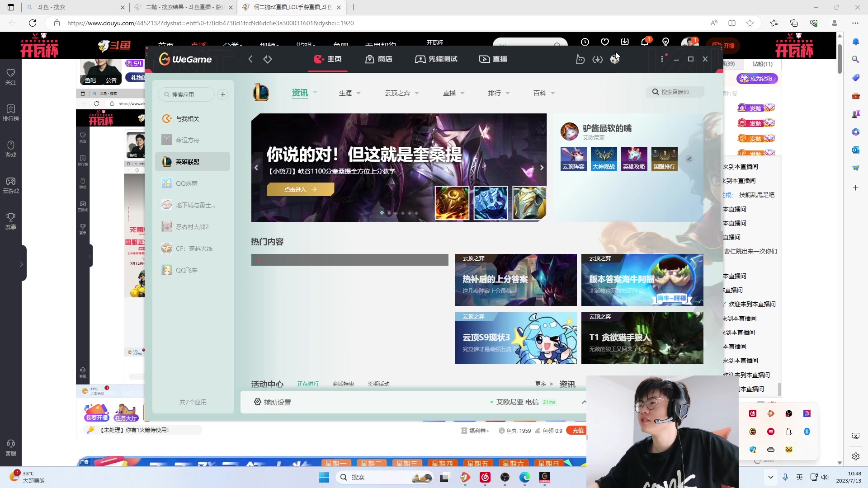Open WeGame download manager icon
This screenshot has height=488, width=868.
click(598, 59)
